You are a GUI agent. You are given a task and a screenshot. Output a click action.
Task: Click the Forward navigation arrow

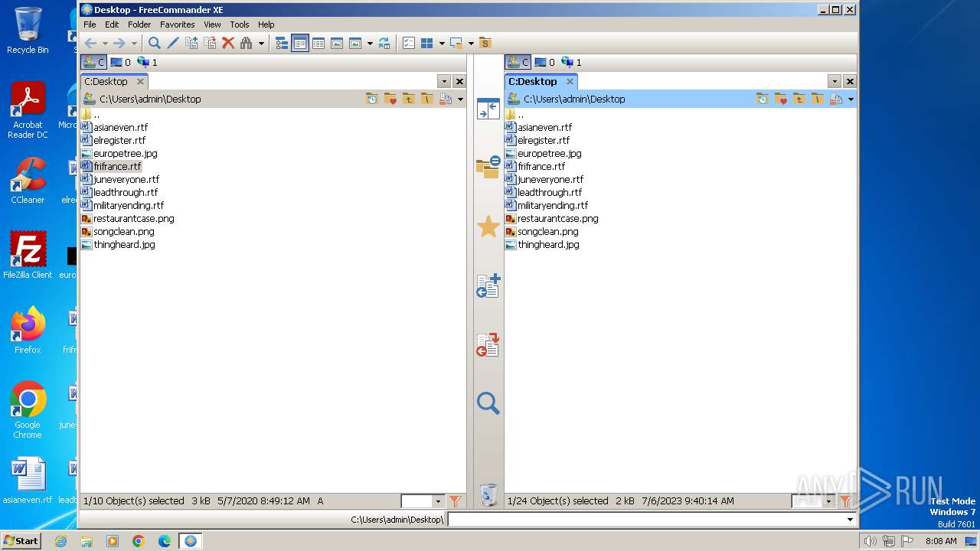[x=119, y=44]
